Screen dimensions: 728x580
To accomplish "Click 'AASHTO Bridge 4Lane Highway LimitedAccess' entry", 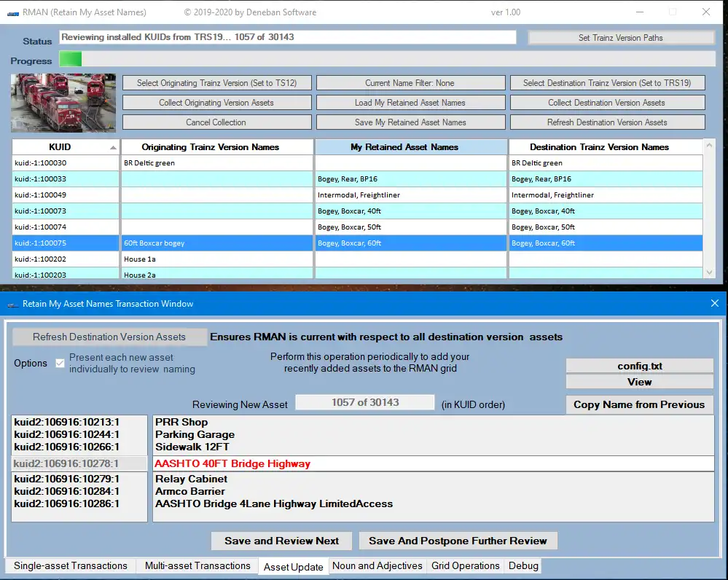I will coord(274,503).
